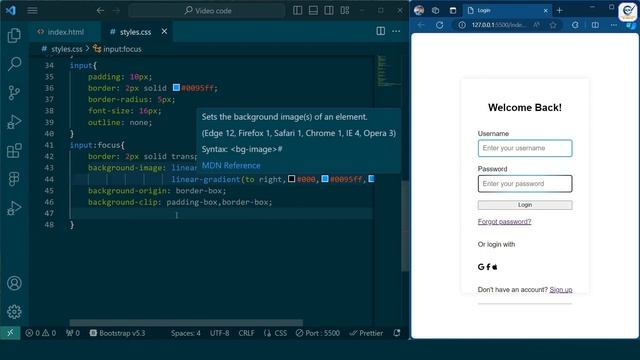Open the Video code command center search

point(207,11)
